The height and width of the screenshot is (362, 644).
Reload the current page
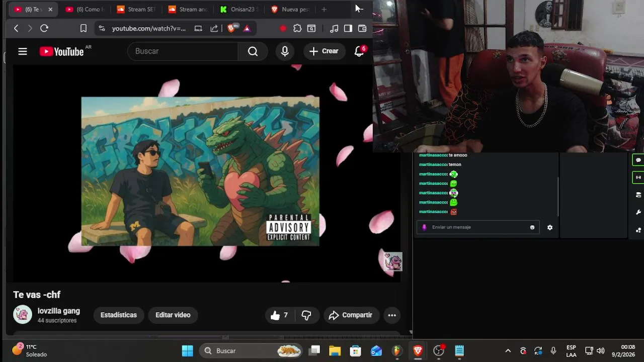[x=44, y=28]
